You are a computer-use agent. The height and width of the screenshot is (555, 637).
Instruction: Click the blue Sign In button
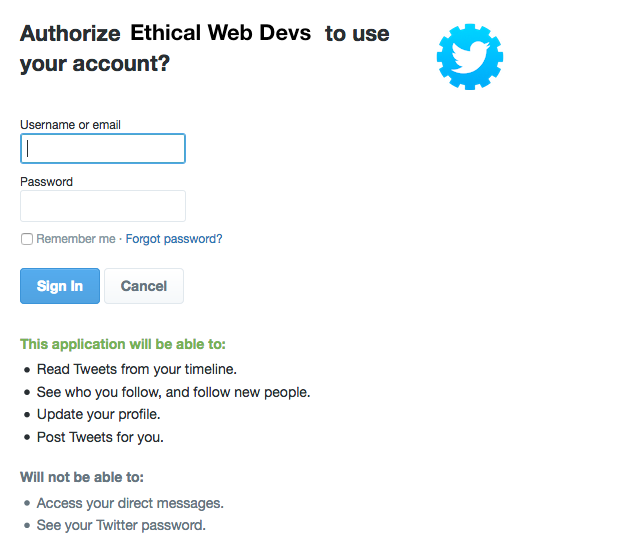(60, 286)
